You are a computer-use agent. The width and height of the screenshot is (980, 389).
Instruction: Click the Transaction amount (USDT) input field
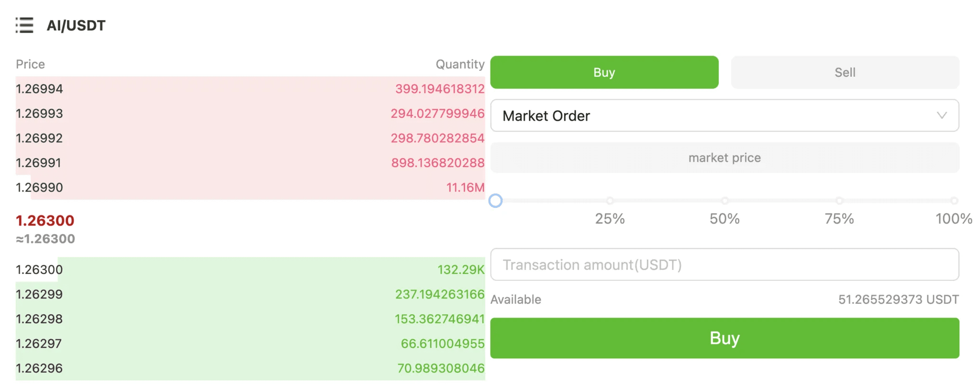724,264
